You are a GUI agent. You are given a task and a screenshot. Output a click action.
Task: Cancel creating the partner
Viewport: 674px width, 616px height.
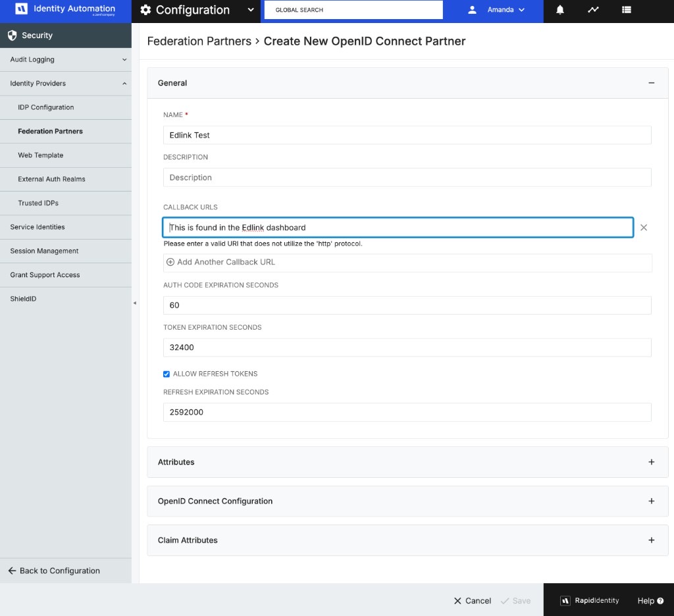pyautogui.click(x=473, y=600)
